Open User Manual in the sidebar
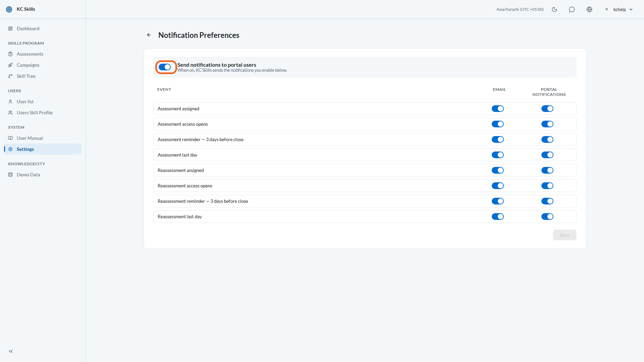 (43, 138)
